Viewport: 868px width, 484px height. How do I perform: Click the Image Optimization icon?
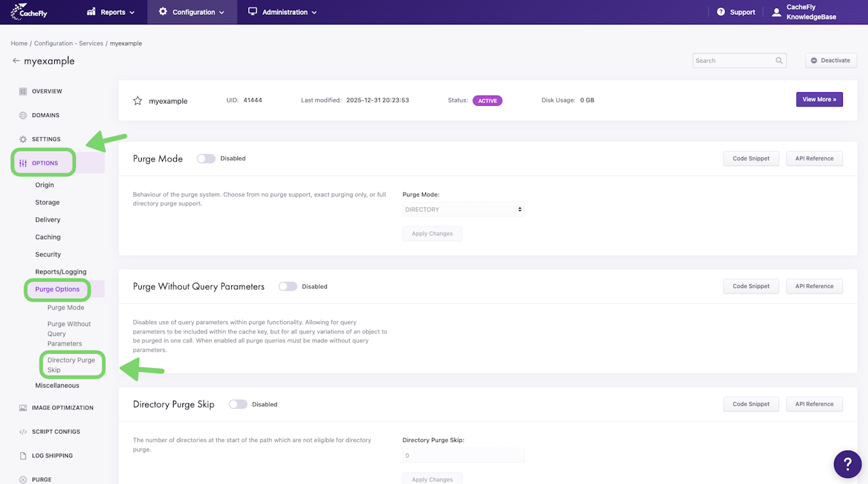pyautogui.click(x=23, y=408)
